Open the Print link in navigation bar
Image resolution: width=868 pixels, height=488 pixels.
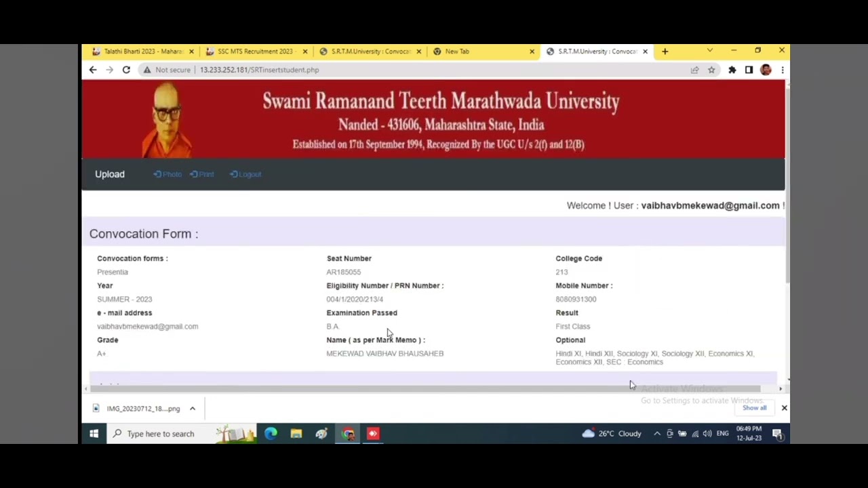[x=202, y=174]
